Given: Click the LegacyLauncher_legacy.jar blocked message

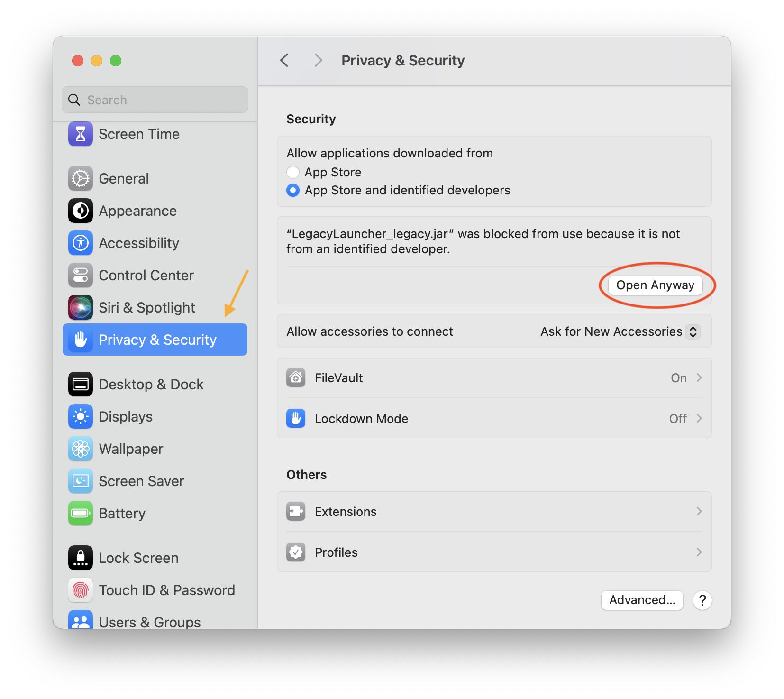Looking at the screenshot, I should coord(483,241).
